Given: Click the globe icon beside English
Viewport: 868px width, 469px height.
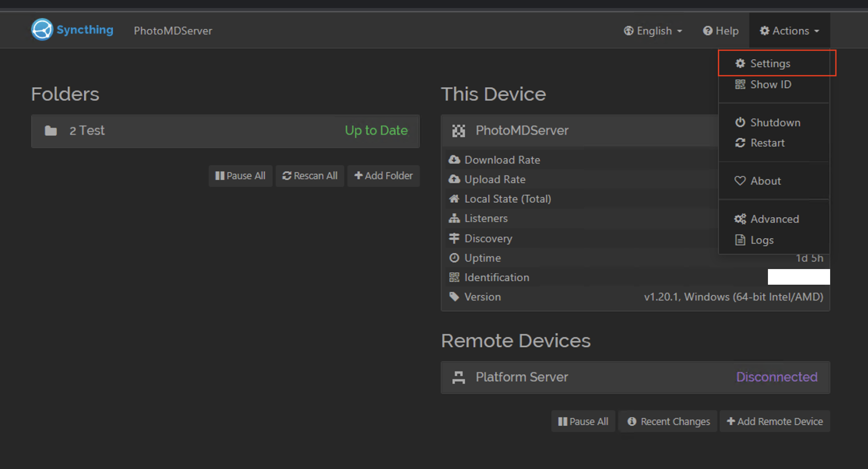Looking at the screenshot, I should point(628,31).
